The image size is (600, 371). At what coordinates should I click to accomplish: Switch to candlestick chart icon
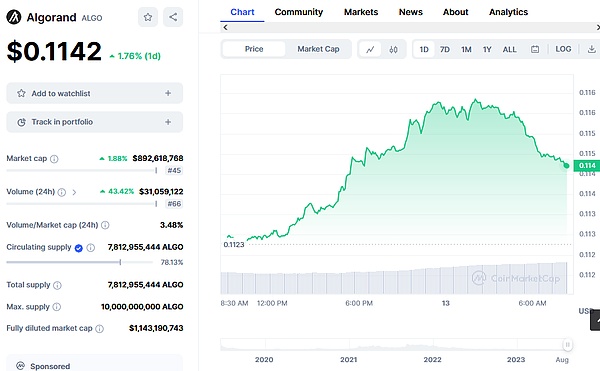393,49
